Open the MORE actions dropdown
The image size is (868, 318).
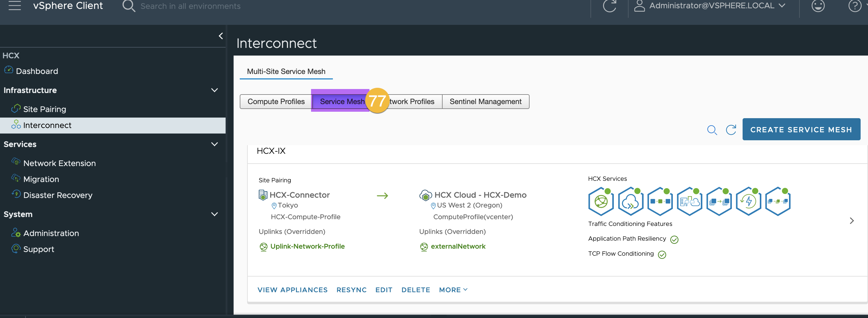(x=453, y=290)
